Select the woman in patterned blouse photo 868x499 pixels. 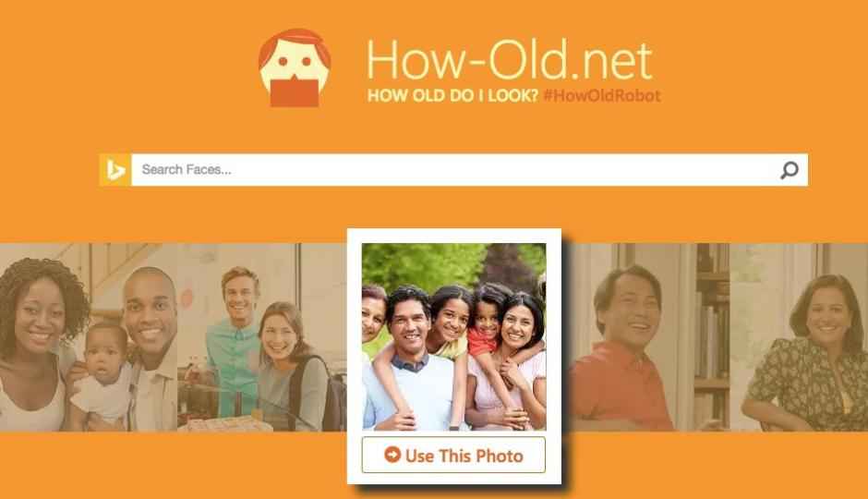click(x=799, y=336)
